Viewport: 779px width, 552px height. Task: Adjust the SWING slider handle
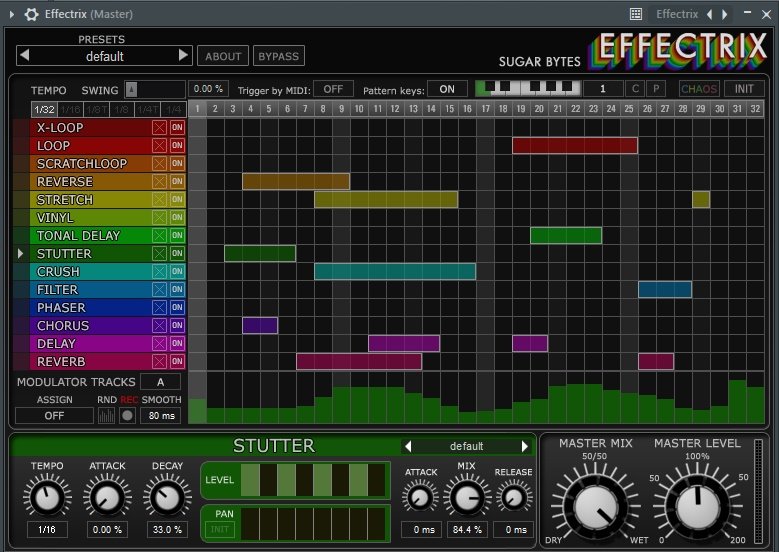coord(131,89)
